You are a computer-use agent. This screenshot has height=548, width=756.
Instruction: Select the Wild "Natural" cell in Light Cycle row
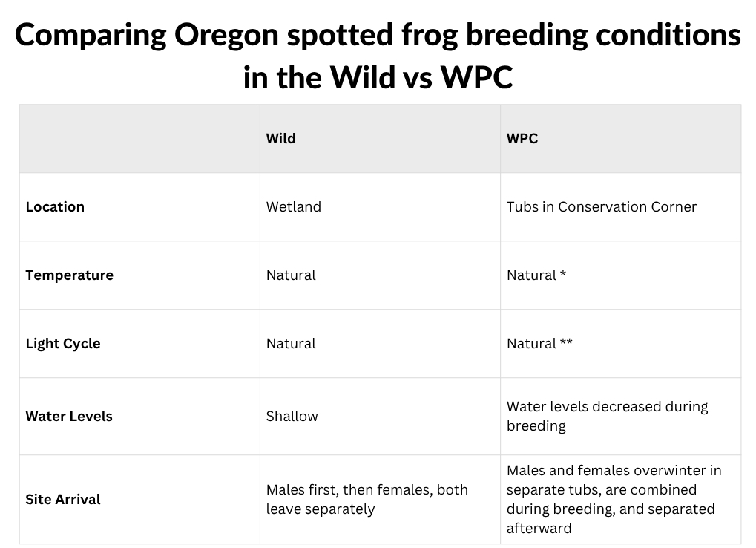[x=291, y=344]
